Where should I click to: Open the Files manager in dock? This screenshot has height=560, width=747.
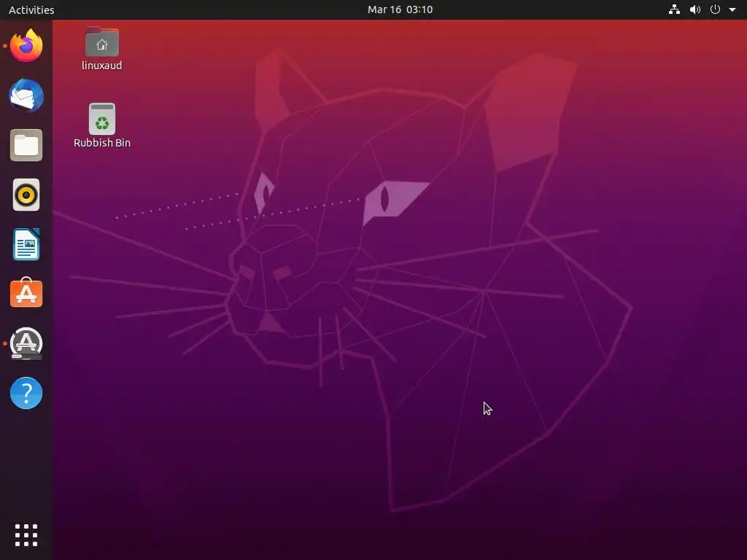pyautogui.click(x=26, y=145)
